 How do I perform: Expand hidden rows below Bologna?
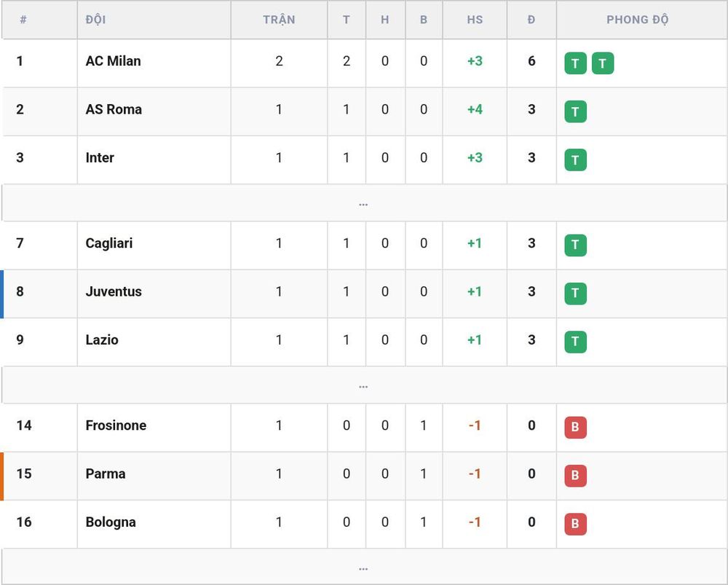pos(363,568)
